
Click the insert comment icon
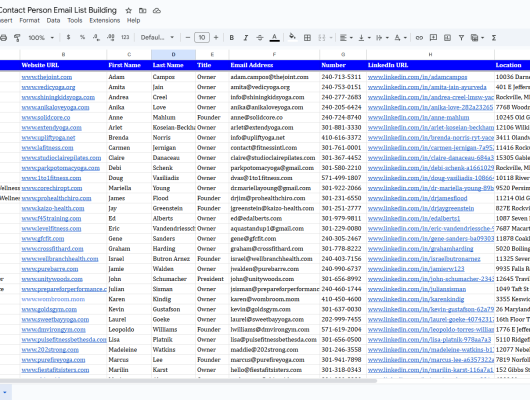433,38
